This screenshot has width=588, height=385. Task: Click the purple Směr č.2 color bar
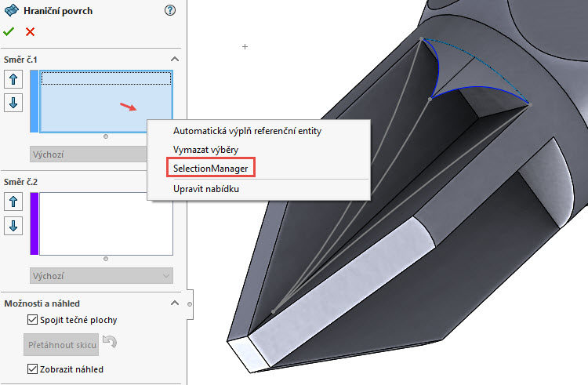[x=34, y=223]
